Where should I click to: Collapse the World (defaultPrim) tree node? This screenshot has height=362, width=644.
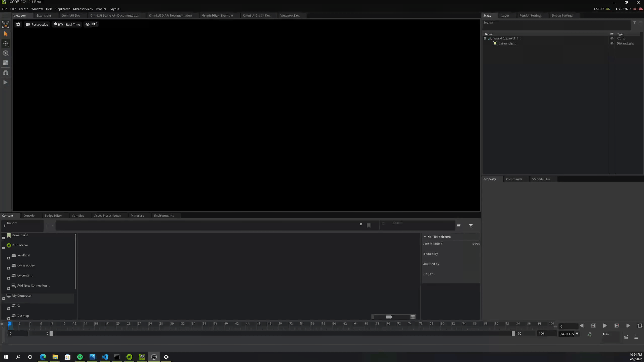point(485,38)
